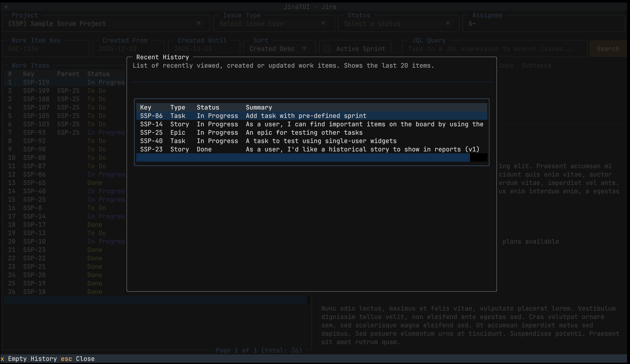Open the command palette asterisk icon
This screenshot has width=630, height=364.
tap(6, 7)
